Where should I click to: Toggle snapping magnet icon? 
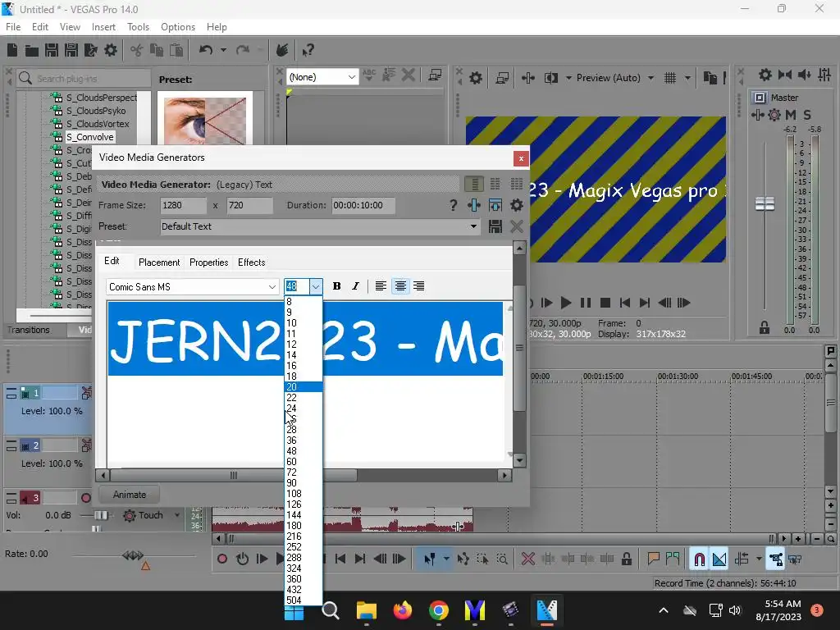point(699,559)
